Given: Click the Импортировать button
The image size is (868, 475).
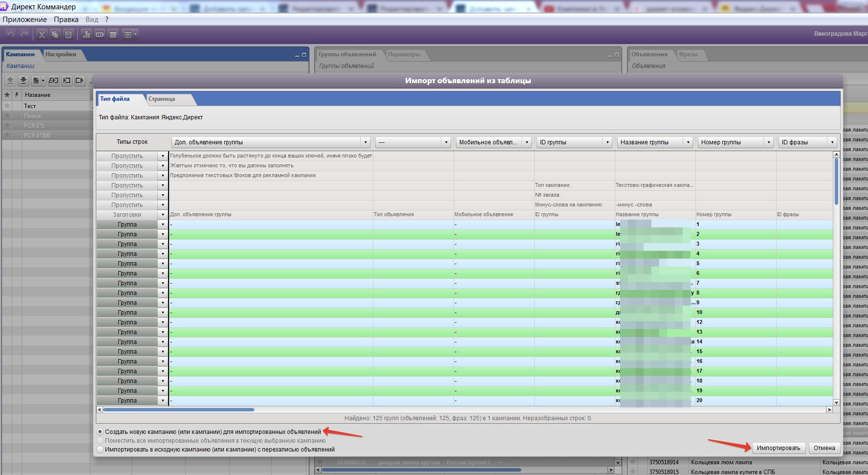Looking at the screenshot, I should [x=779, y=448].
